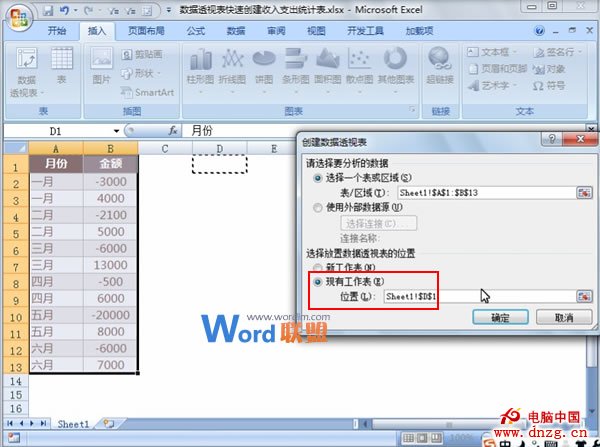This screenshot has width=600, height=447.
Task: Expand the charts group dialog launcher
Action: click(412, 110)
